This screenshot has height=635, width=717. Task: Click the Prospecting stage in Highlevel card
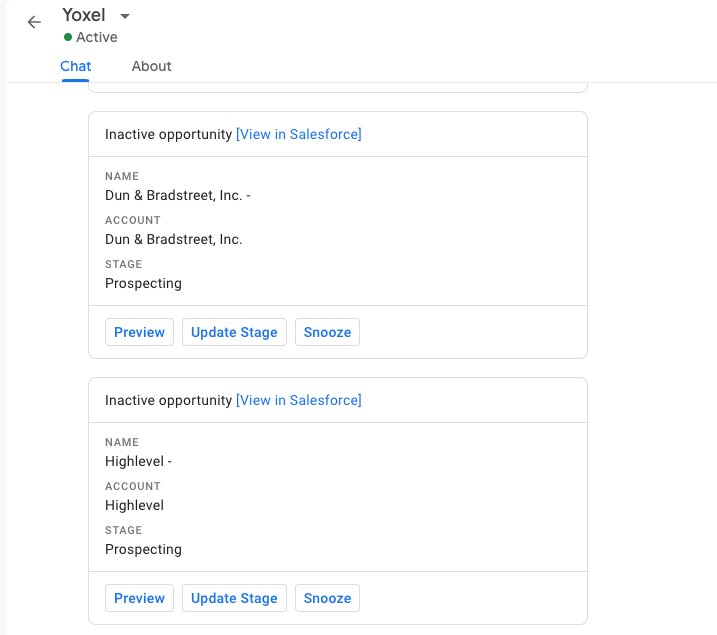pyautogui.click(x=143, y=550)
